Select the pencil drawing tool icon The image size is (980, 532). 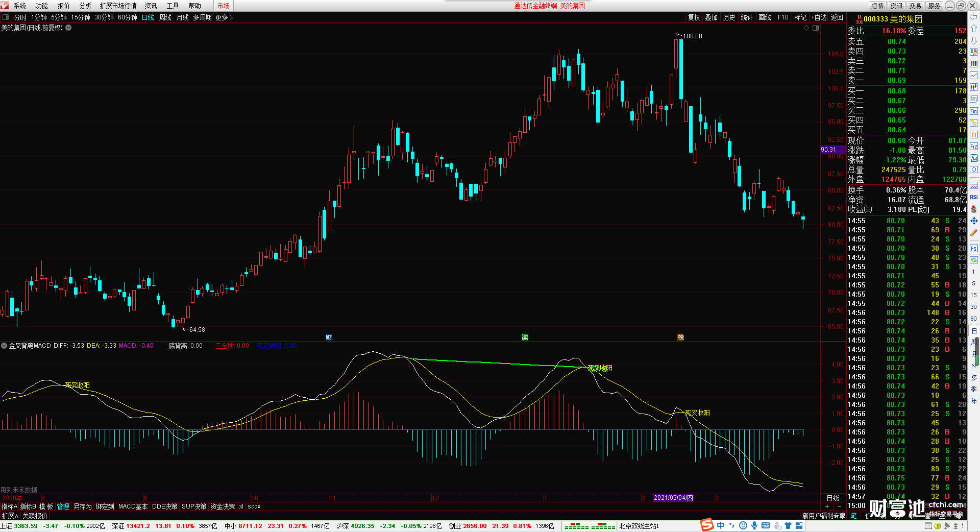974,233
